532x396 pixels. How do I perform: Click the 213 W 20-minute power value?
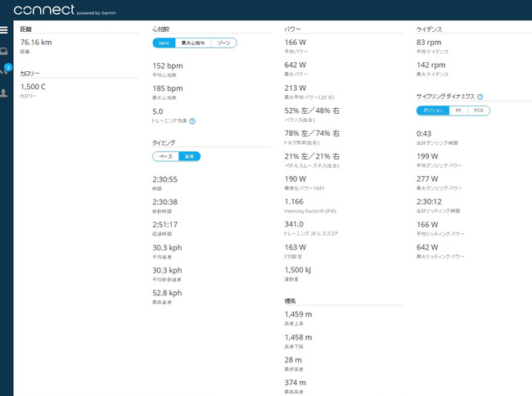tap(295, 88)
